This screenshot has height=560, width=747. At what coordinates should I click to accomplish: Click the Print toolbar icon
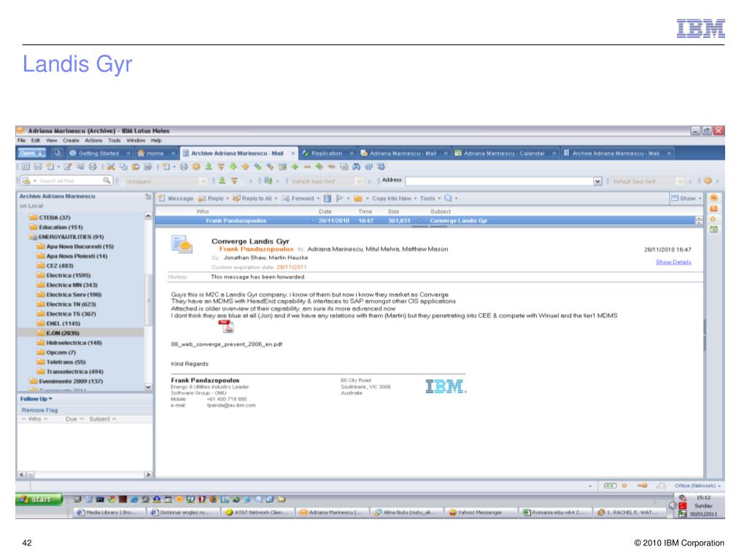(x=93, y=167)
